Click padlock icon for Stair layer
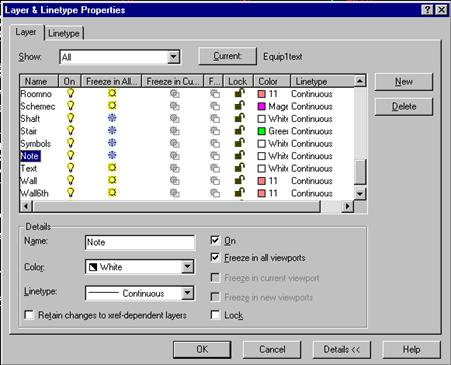The width and height of the screenshot is (451, 365). coord(239,131)
